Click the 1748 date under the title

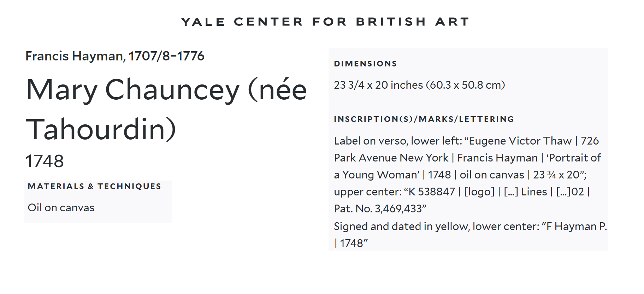(x=45, y=161)
